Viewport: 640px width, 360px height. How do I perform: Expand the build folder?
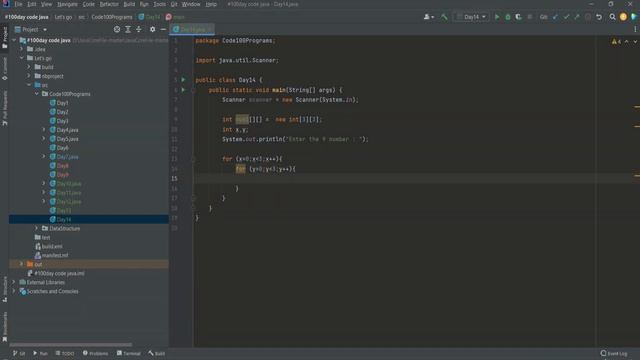[x=29, y=67]
